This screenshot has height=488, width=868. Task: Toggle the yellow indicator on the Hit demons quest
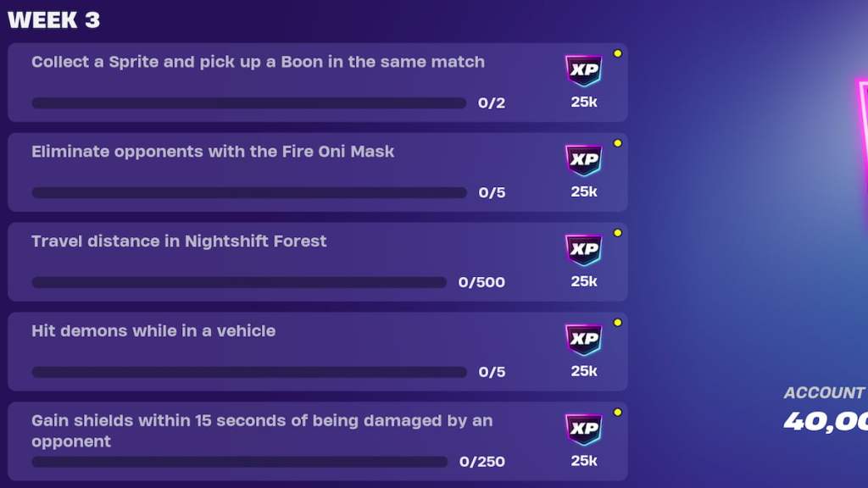618,323
